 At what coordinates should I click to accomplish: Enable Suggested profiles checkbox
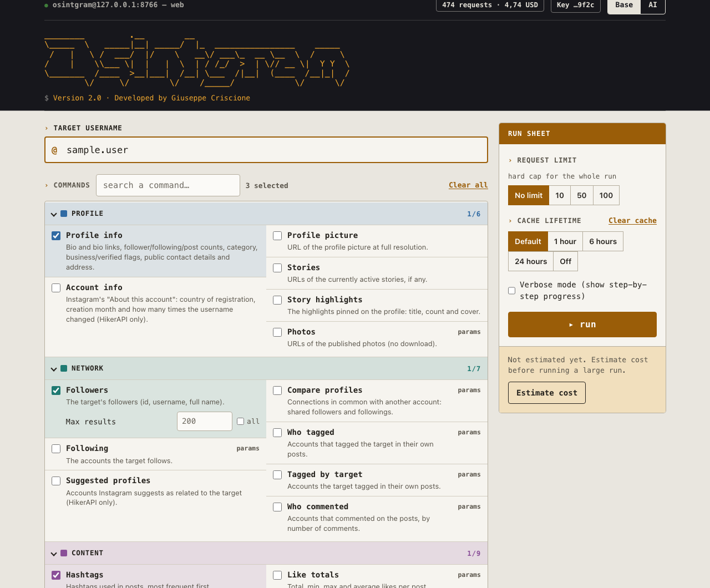click(x=56, y=481)
